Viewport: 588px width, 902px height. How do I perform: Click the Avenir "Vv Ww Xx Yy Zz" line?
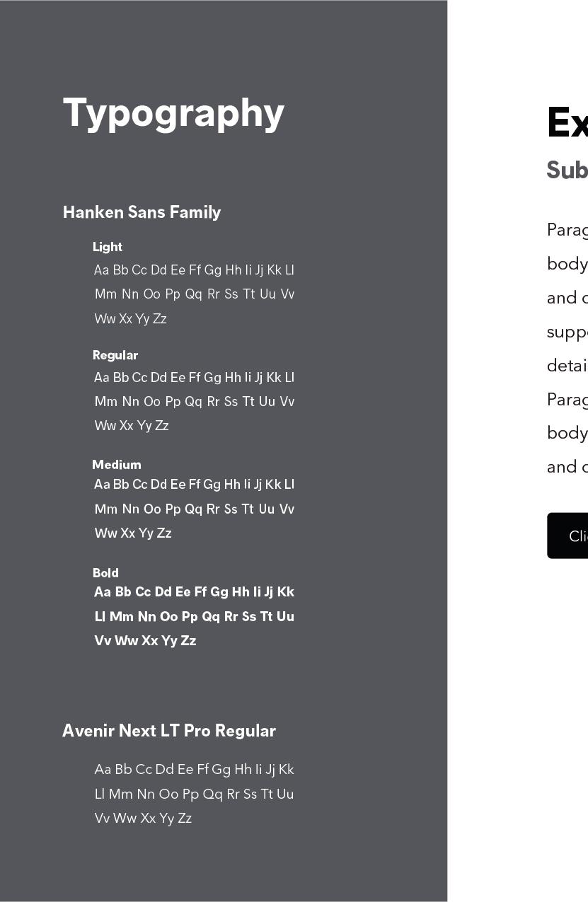click(x=143, y=819)
